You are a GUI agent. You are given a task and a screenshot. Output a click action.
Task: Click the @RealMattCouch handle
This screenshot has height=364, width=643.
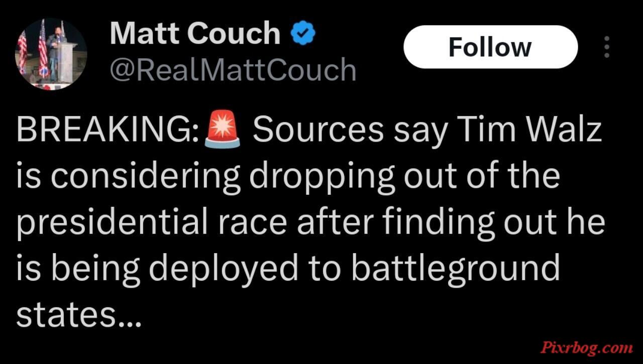(233, 69)
